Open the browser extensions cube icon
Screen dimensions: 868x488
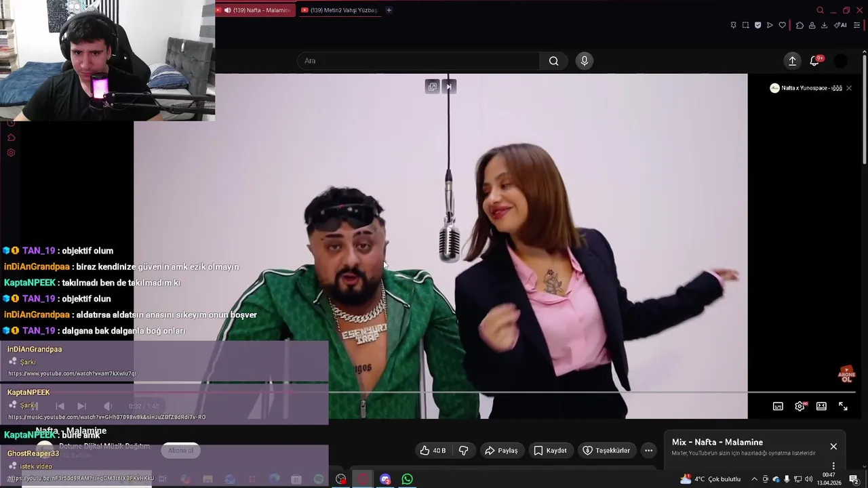click(x=800, y=25)
